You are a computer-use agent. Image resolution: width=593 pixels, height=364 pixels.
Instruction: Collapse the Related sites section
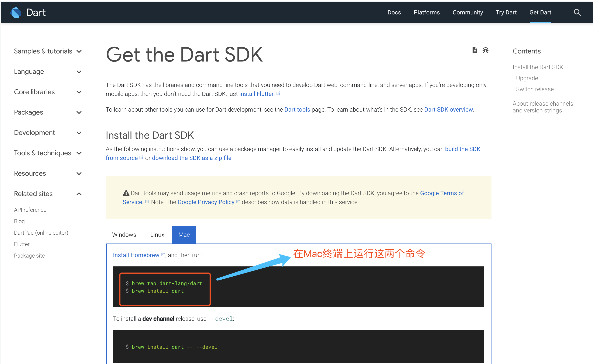point(79,194)
